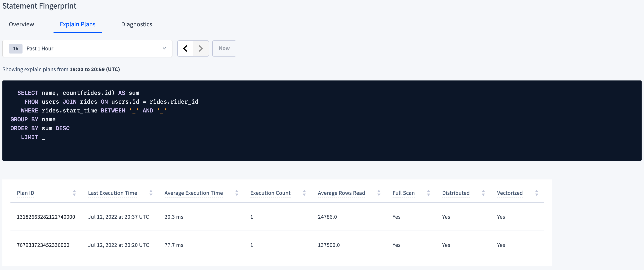The image size is (644, 270).
Task: Navigate to previous time range
Action: coord(186,48)
